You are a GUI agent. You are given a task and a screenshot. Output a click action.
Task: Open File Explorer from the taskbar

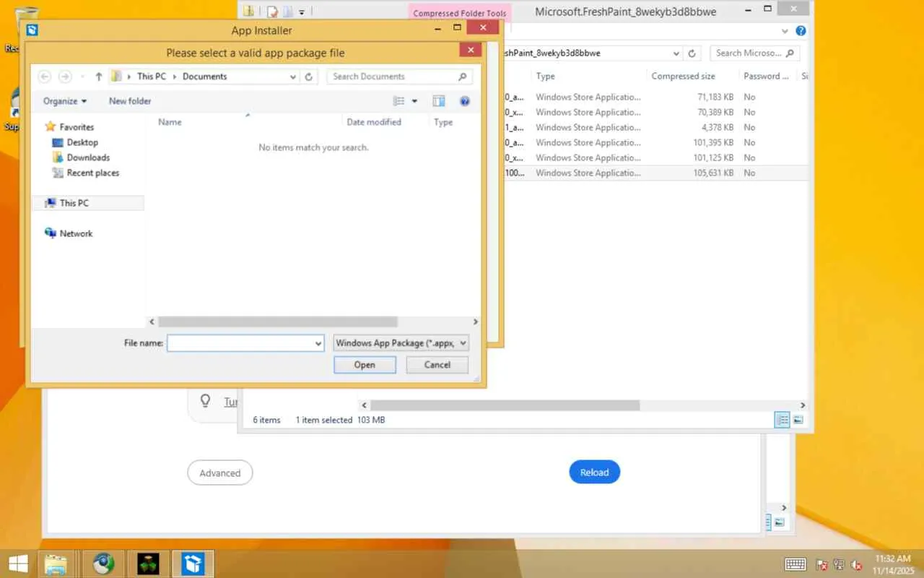point(56,564)
